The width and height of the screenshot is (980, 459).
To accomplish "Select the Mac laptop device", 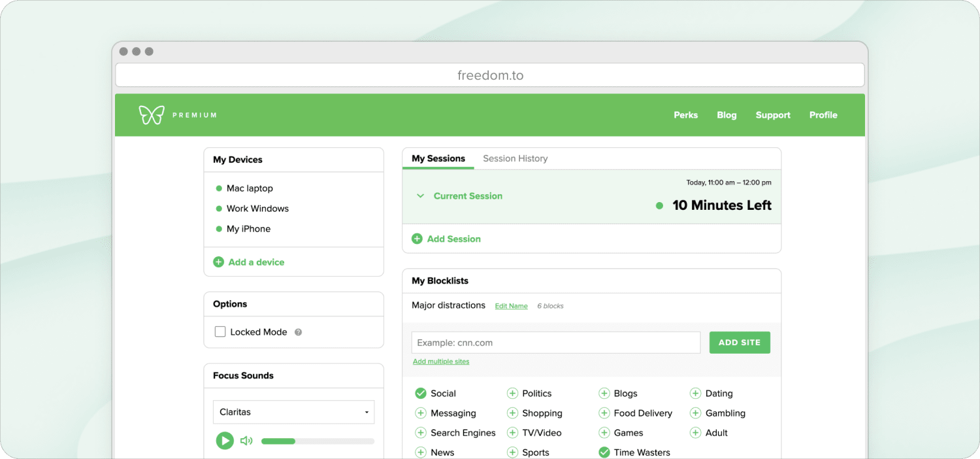I will pyautogui.click(x=250, y=188).
